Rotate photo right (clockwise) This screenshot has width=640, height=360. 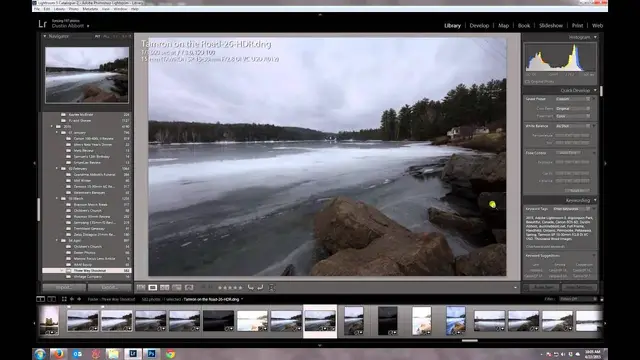pos(260,288)
